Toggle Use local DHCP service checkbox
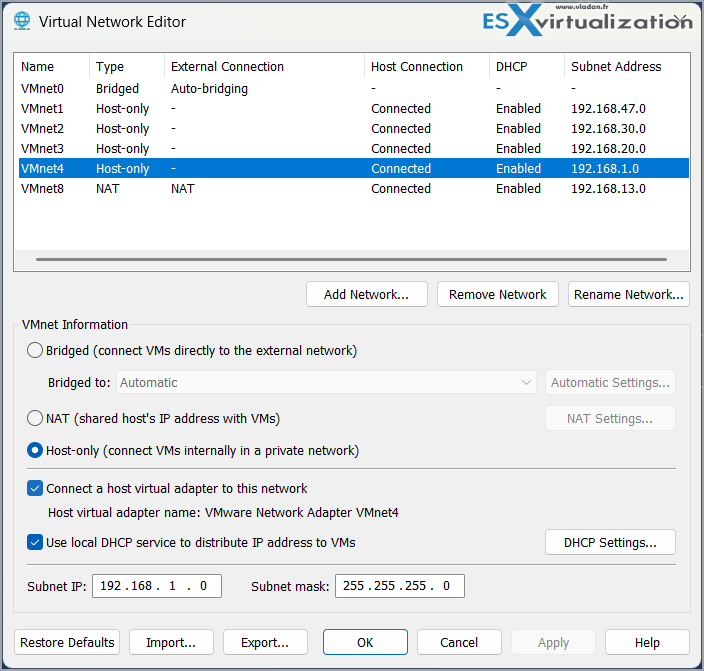Image resolution: width=704 pixels, height=671 pixels. [35, 543]
